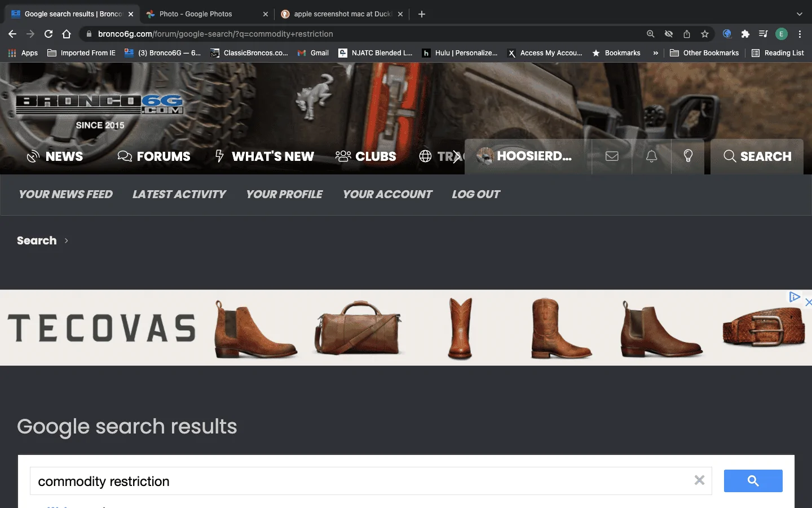Open the (3) Bronco6G bookmark
This screenshot has height=508, width=812.
coord(162,53)
